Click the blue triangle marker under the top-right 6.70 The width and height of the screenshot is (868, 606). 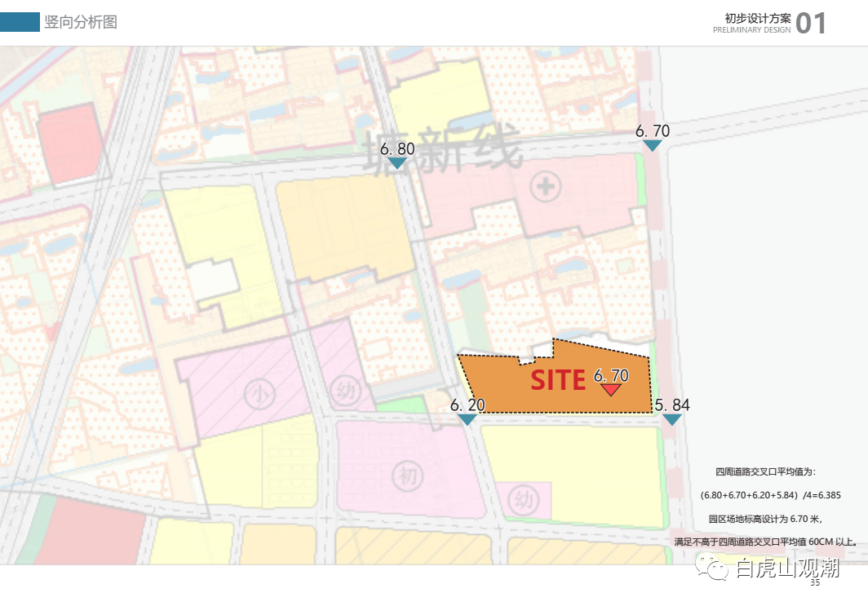click(652, 145)
